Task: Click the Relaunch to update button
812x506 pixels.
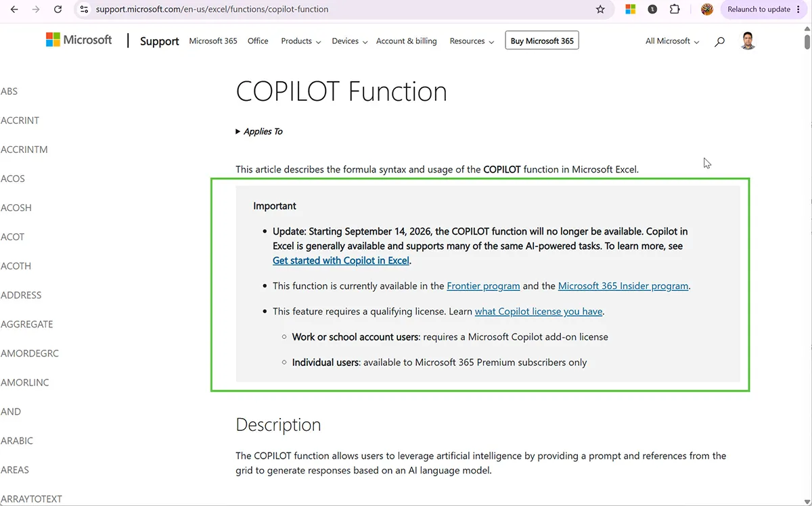Action: click(763, 9)
